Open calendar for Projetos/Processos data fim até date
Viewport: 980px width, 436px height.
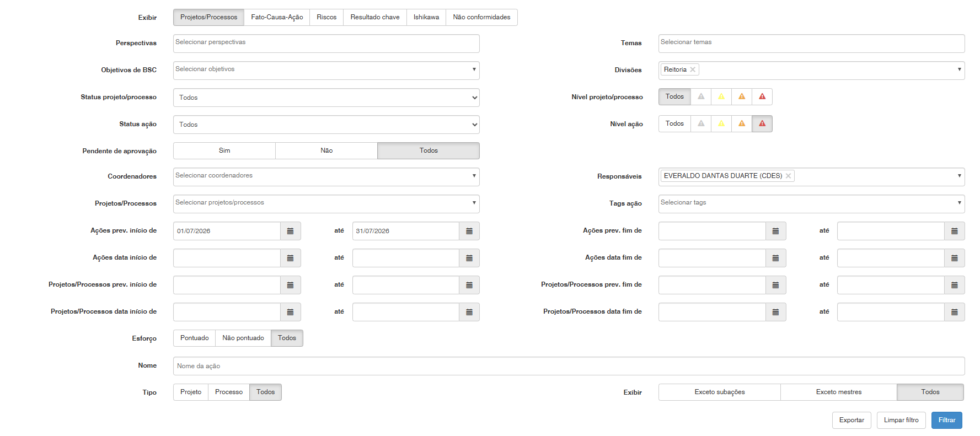[955, 312]
